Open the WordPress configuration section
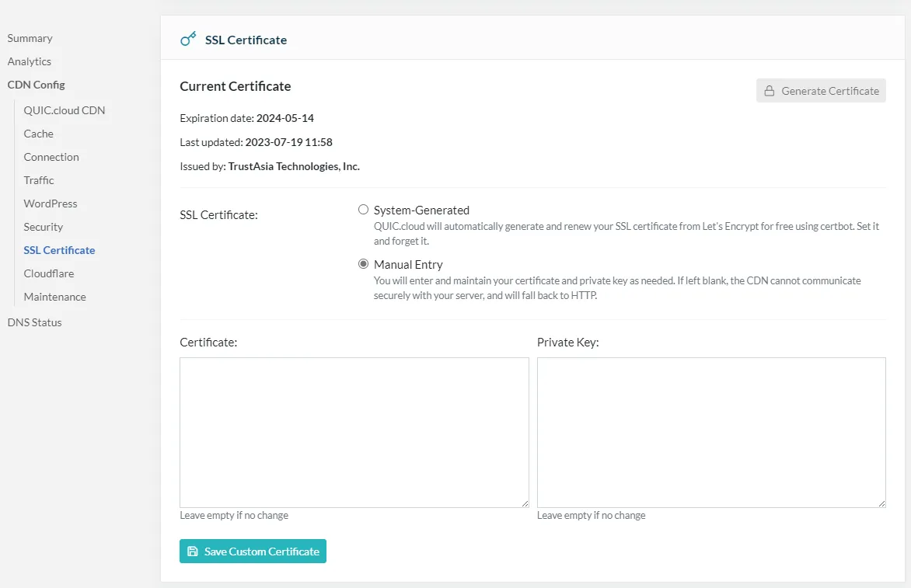 51,204
